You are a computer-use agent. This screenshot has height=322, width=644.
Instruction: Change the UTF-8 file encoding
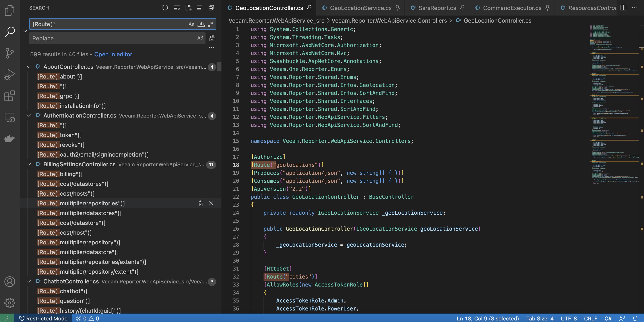coord(569,318)
